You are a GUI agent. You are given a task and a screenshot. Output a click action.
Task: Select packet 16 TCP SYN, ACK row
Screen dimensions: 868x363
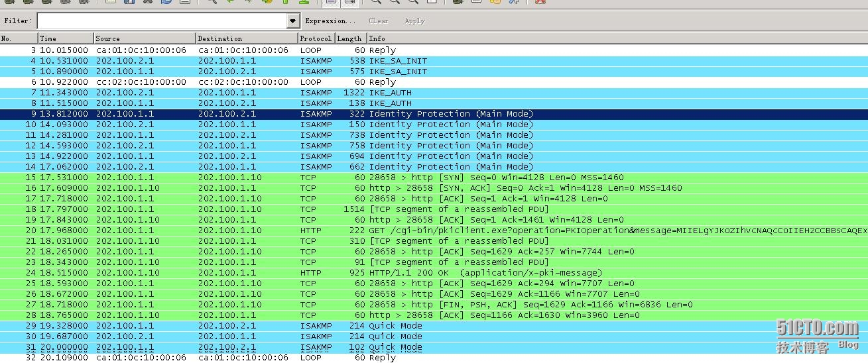[x=434, y=188]
